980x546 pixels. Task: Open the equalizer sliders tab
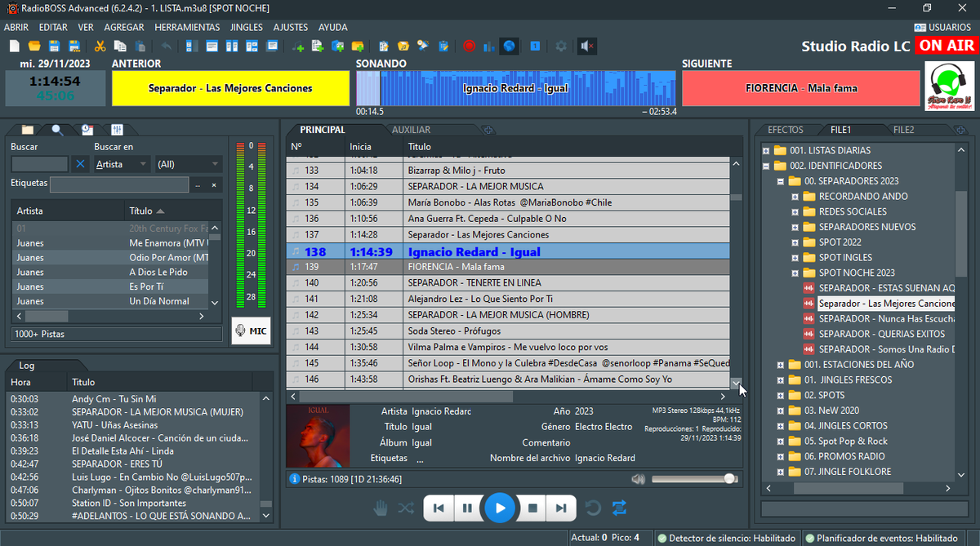pyautogui.click(x=116, y=130)
